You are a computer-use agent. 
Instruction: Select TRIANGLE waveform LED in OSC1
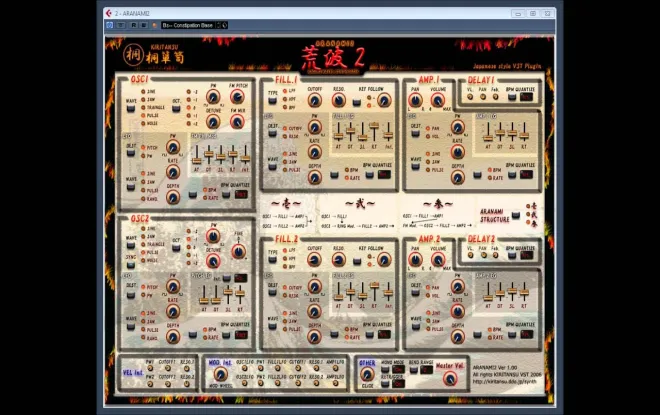coord(143,107)
